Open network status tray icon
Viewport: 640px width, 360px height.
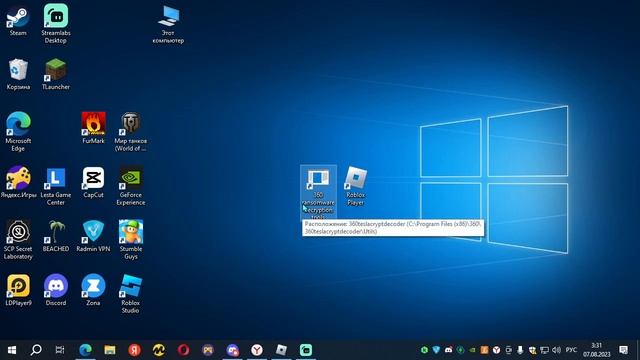(544, 350)
